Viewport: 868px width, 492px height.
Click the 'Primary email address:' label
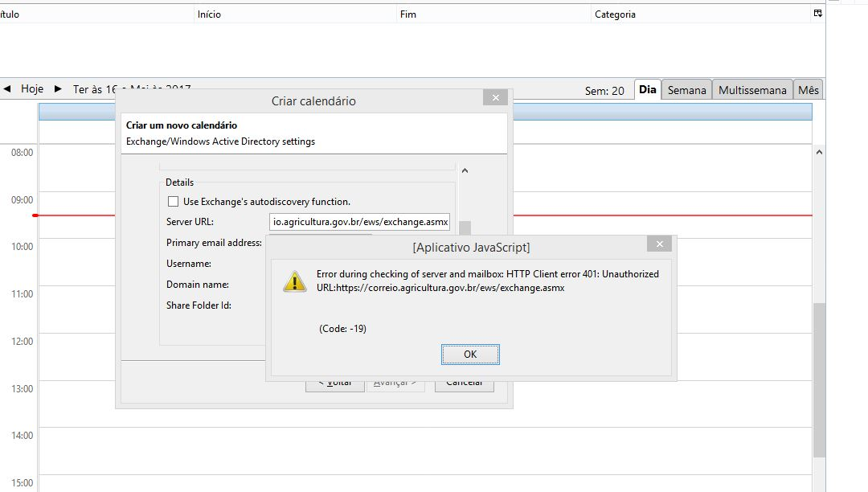point(215,243)
